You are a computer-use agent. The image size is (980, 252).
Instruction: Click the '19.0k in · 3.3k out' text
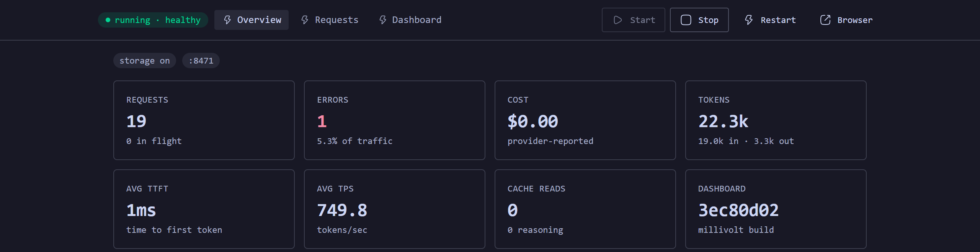pyautogui.click(x=746, y=141)
